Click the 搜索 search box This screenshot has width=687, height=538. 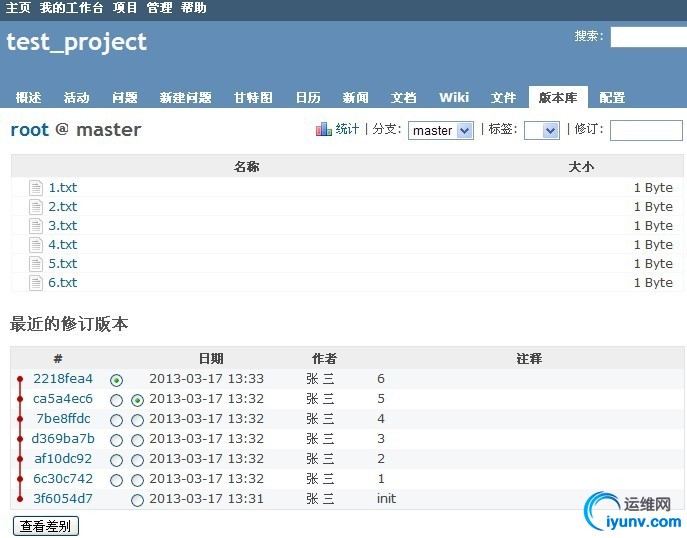(648, 37)
